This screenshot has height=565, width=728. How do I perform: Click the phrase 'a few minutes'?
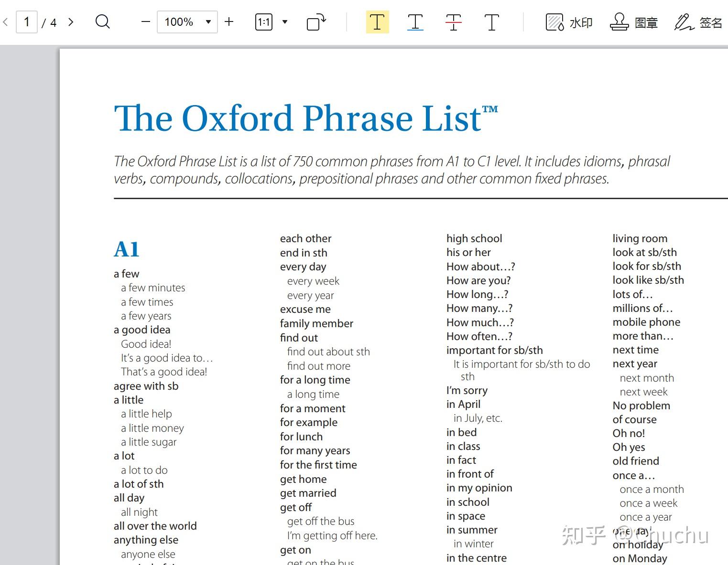pyautogui.click(x=153, y=288)
